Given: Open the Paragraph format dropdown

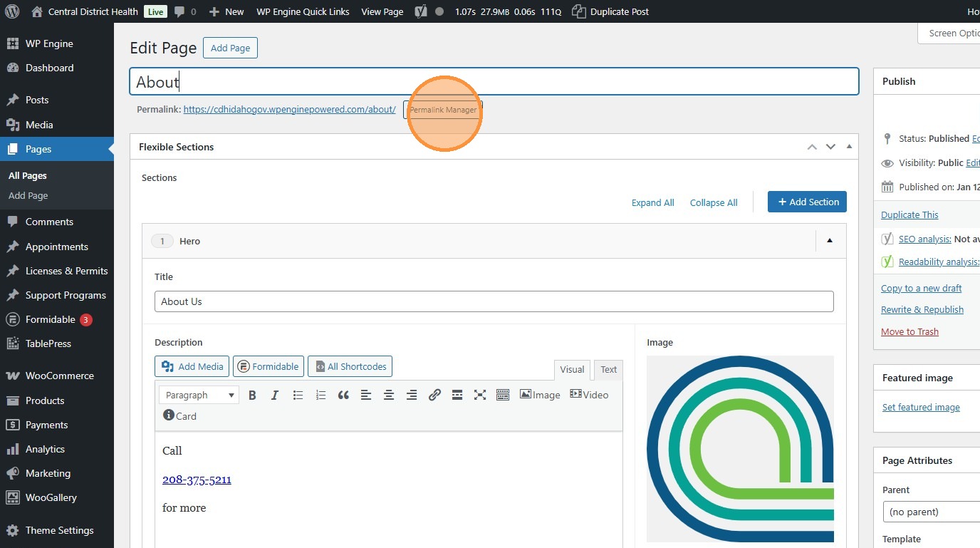Looking at the screenshot, I should [199, 395].
